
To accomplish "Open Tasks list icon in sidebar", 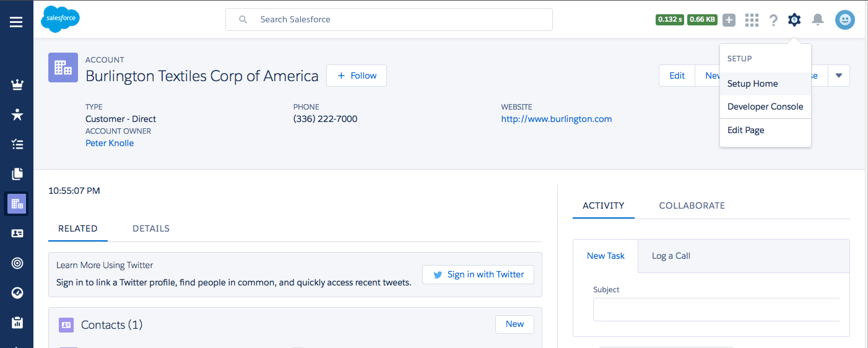I will [17, 144].
